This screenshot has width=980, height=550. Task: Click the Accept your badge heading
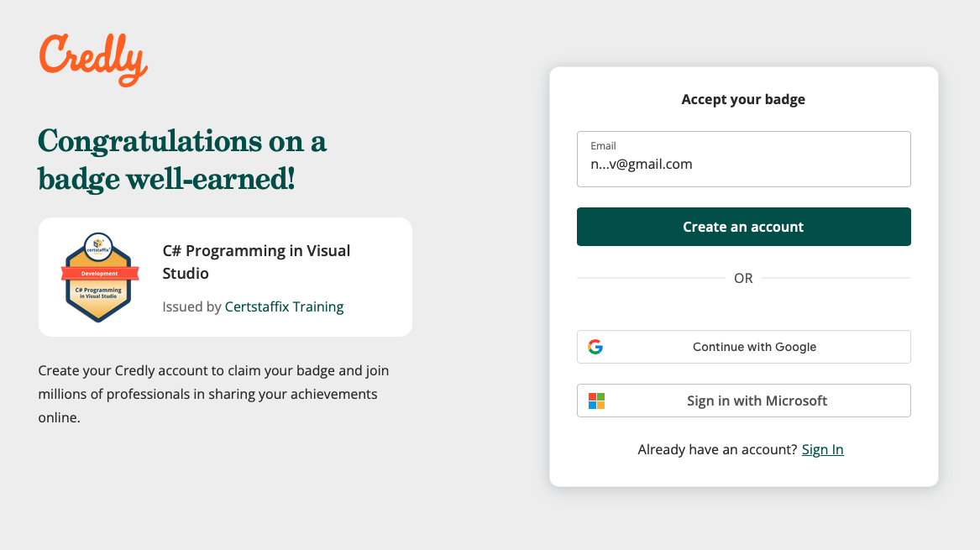(743, 99)
